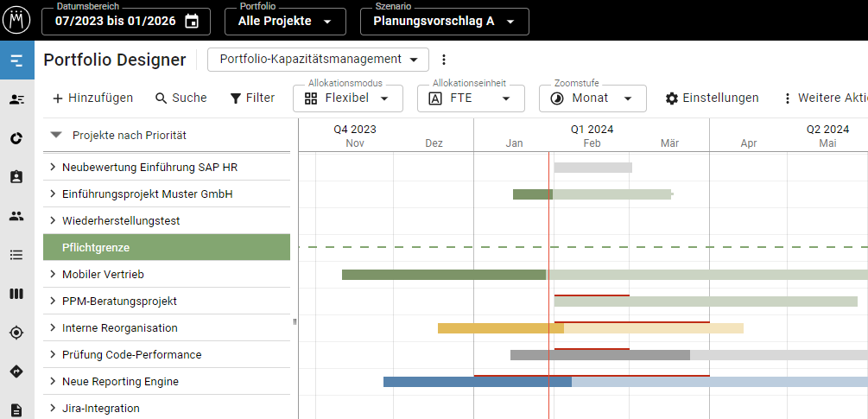Click the Suche magnifier icon
The height and width of the screenshot is (419, 868).
(x=162, y=98)
